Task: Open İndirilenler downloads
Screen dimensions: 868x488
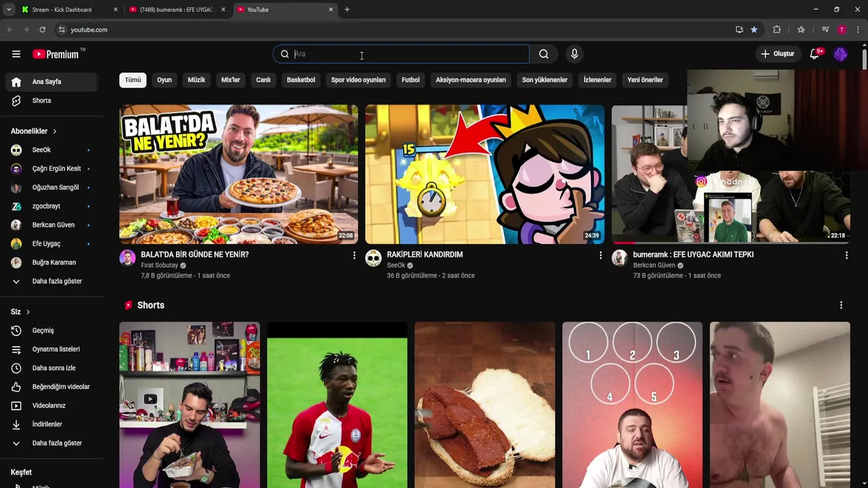Action: [52, 424]
